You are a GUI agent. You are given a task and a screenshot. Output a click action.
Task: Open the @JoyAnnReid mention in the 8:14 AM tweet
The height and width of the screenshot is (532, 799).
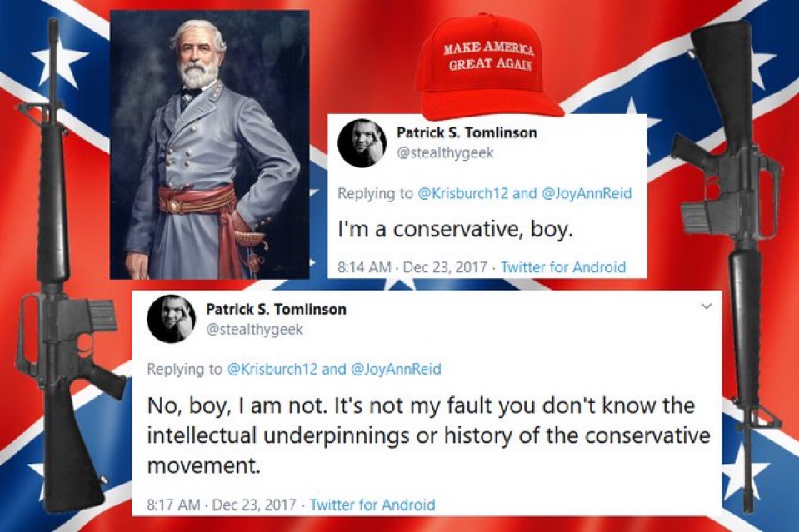point(586,193)
